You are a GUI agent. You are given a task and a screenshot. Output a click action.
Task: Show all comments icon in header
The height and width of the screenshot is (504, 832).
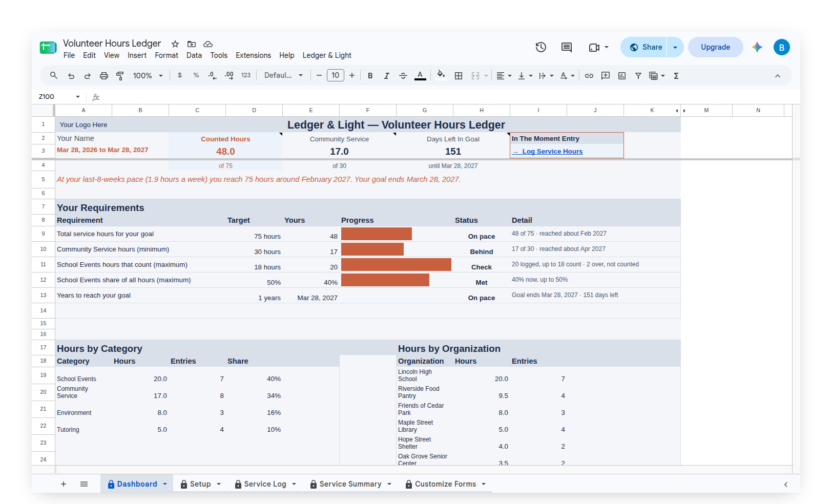(x=567, y=47)
